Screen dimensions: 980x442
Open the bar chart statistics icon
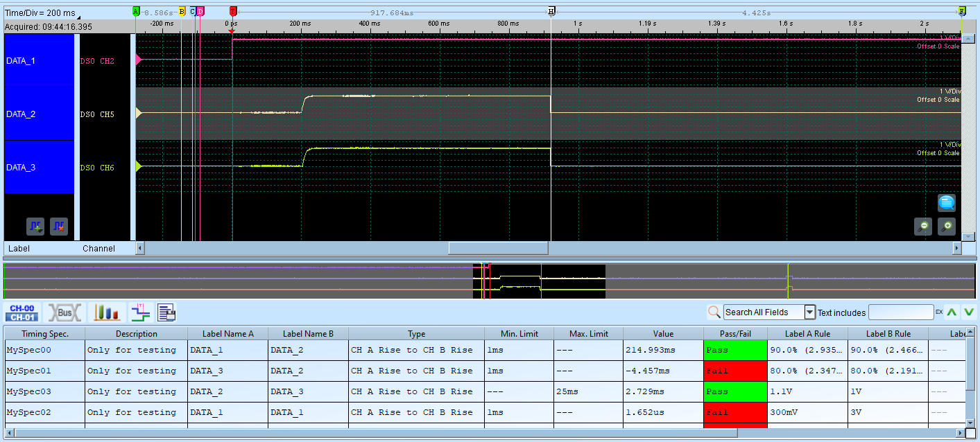point(107,312)
